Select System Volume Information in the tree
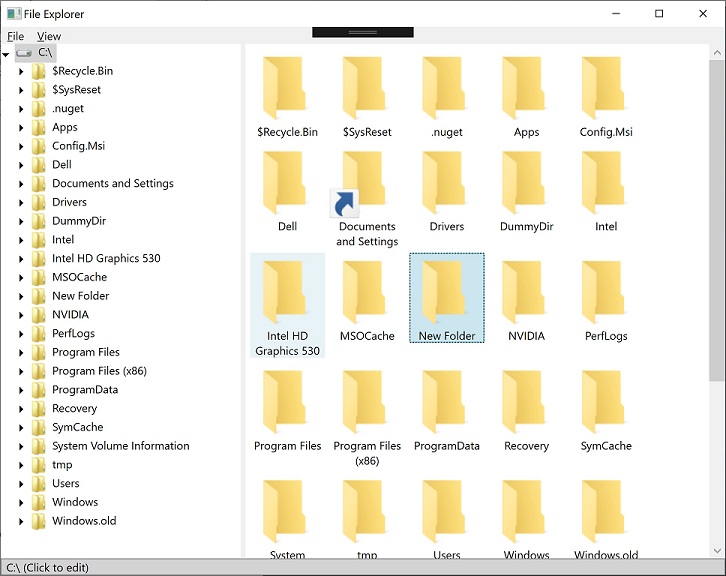 (120, 446)
